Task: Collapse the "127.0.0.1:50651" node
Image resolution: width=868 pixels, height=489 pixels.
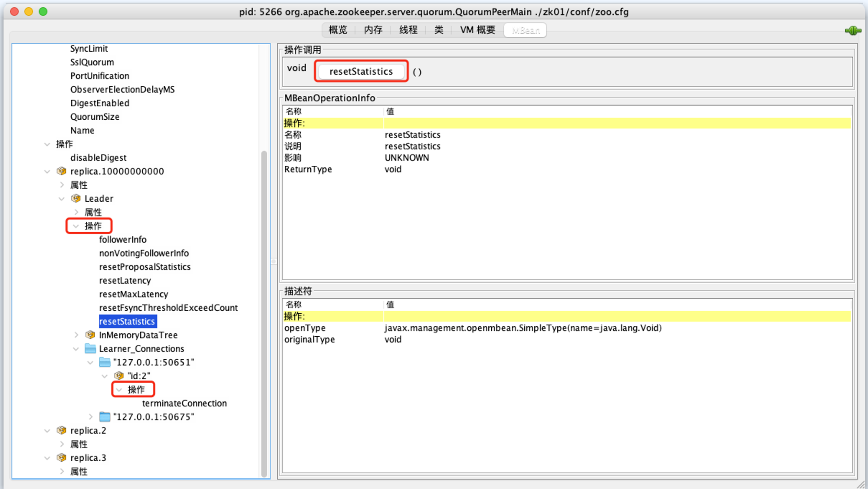Action: pos(90,362)
